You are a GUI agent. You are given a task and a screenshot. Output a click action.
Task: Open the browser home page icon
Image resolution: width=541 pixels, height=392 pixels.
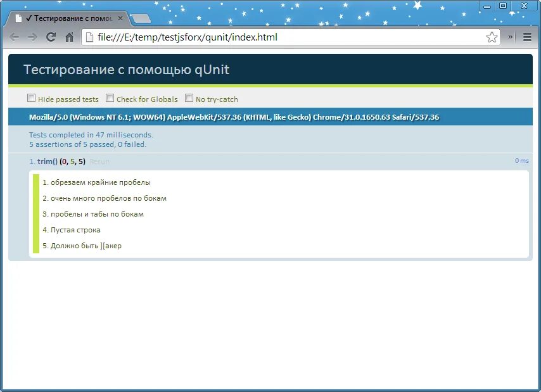point(69,37)
